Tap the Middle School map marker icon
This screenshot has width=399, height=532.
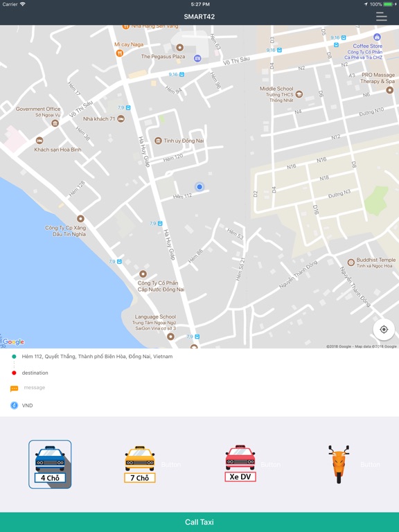tap(299, 94)
